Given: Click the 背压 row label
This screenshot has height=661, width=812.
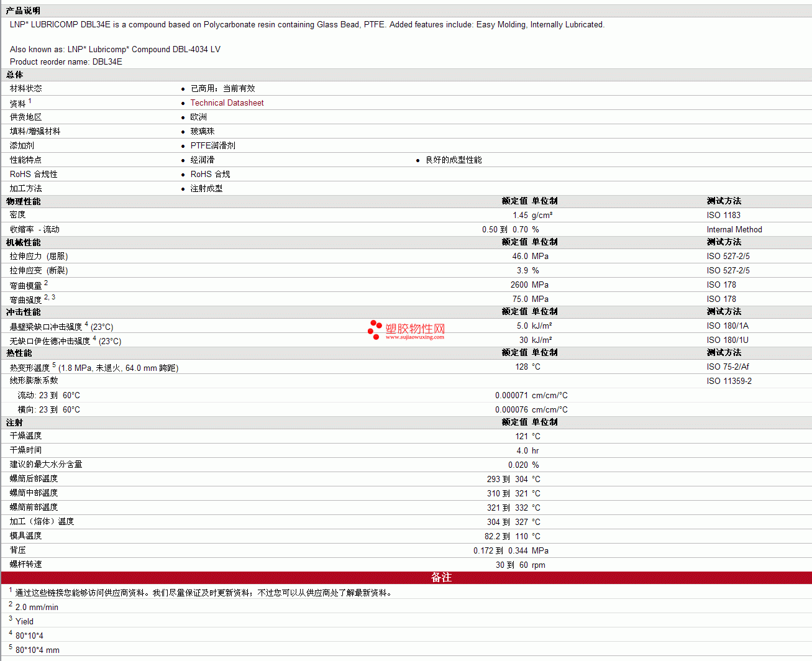Looking at the screenshot, I should [x=17, y=550].
